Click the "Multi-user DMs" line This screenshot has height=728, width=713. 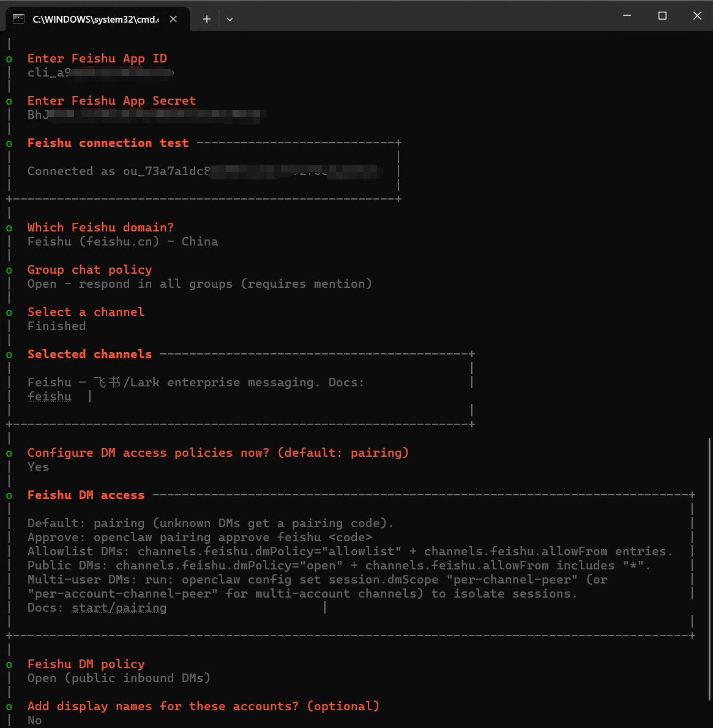pyautogui.click(x=317, y=579)
